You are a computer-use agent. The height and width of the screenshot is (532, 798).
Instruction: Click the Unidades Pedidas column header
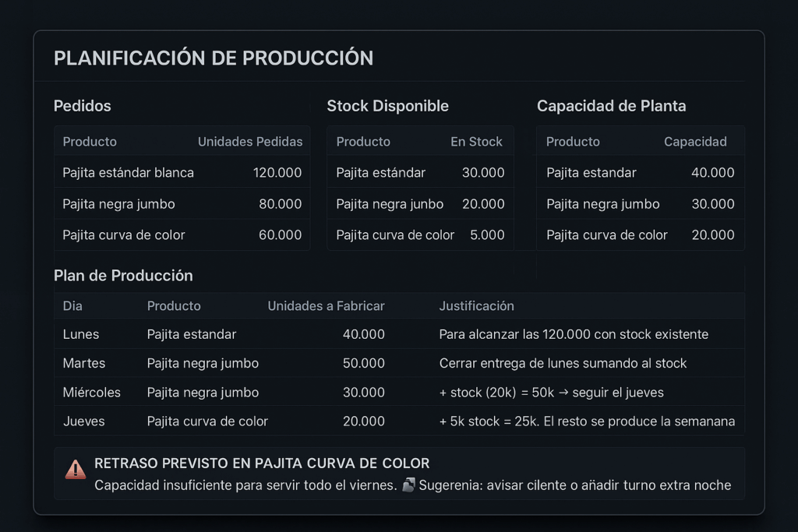pyautogui.click(x=250, y=142)
